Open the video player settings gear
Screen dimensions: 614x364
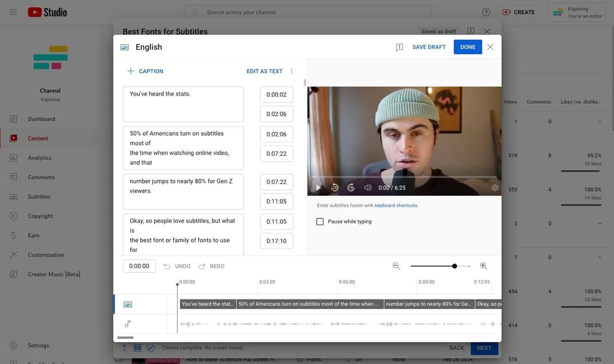[x=495, y=187]
